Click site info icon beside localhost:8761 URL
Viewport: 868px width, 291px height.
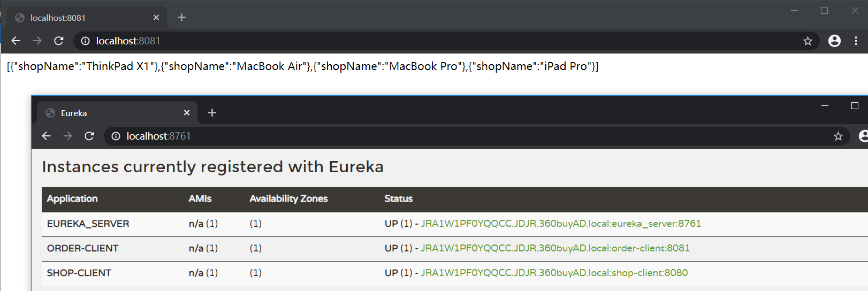[x=116, y=136]
